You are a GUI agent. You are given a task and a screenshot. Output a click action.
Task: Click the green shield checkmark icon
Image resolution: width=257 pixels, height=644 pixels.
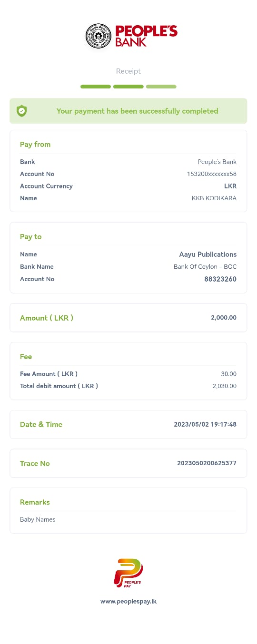[21, 111]
